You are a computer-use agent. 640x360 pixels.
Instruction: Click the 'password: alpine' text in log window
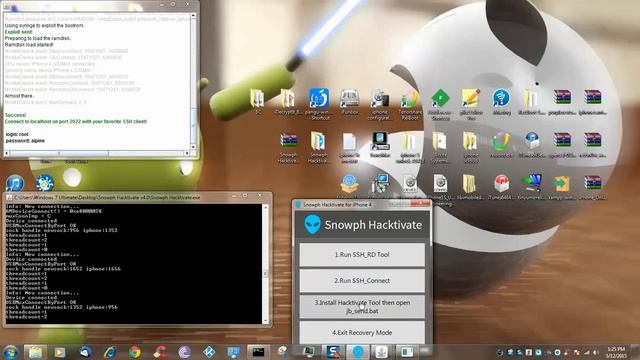click(25, 141)
